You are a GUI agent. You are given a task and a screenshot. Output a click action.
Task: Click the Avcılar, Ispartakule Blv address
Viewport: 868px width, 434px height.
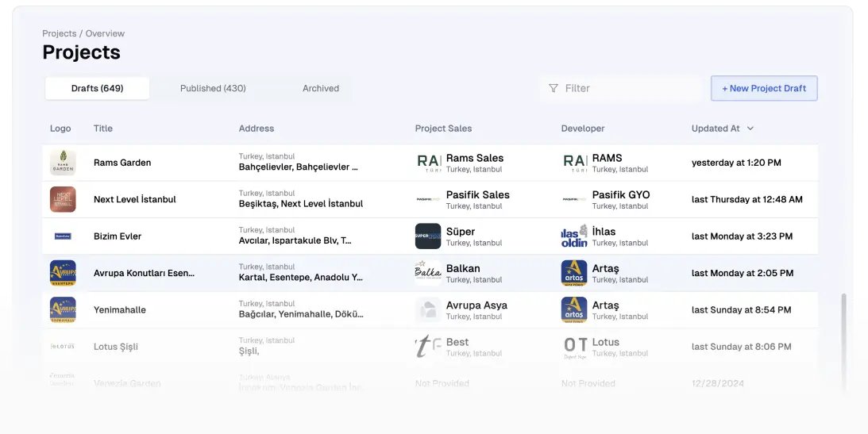[x=295, y=240]
